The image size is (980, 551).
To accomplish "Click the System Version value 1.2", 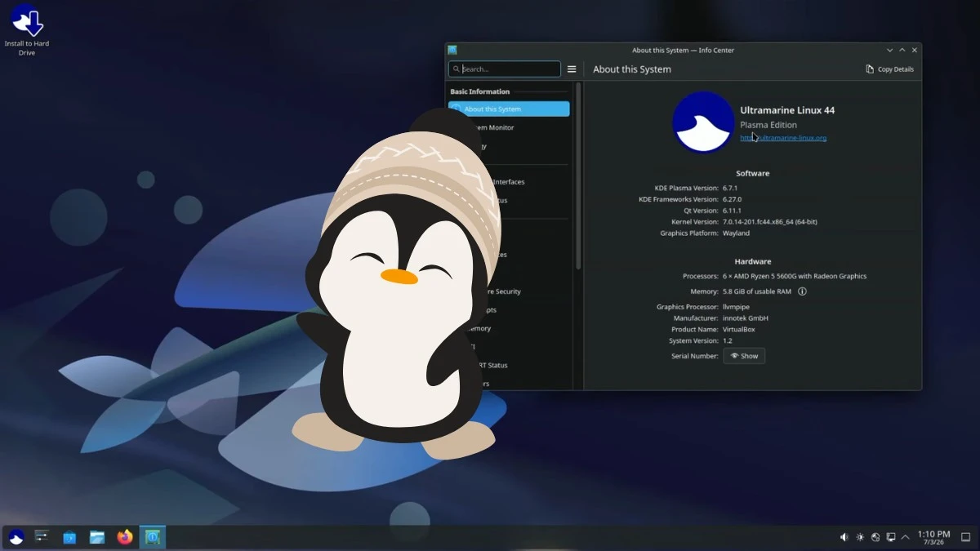I will click(x=728, y=341).
